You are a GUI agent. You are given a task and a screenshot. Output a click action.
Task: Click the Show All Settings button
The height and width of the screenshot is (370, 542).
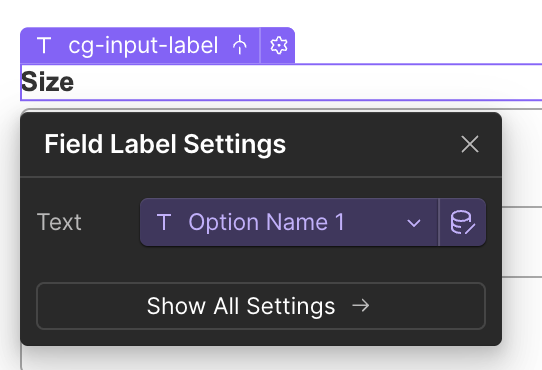click(x=261, y=306)
